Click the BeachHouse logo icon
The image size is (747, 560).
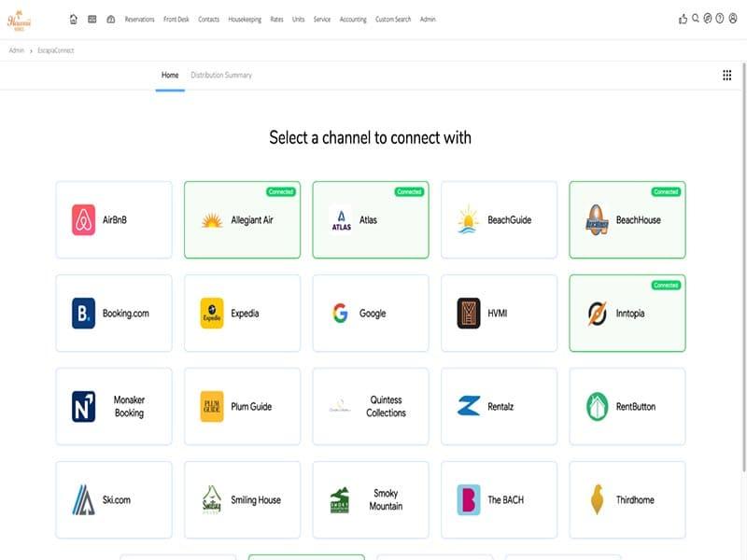click(597, 219)
